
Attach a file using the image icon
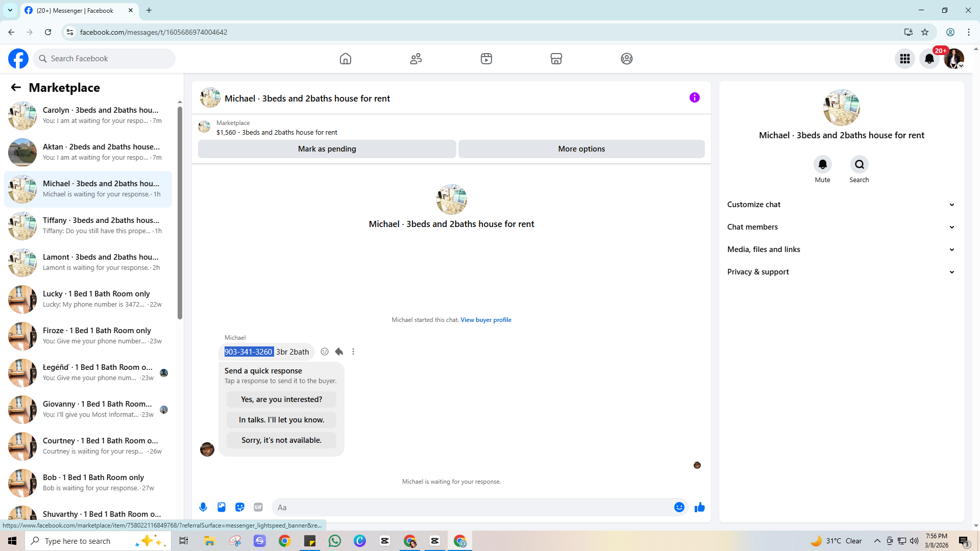click(222, 507)
